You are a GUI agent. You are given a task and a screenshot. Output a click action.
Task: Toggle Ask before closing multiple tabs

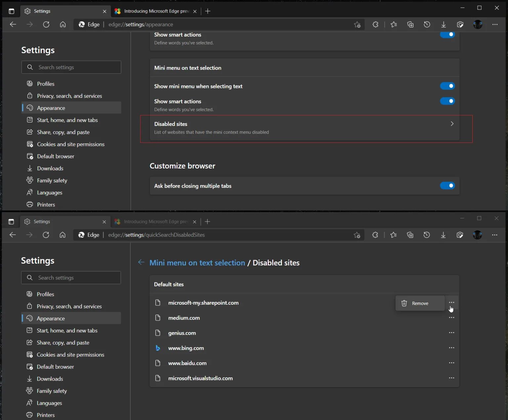447,186
